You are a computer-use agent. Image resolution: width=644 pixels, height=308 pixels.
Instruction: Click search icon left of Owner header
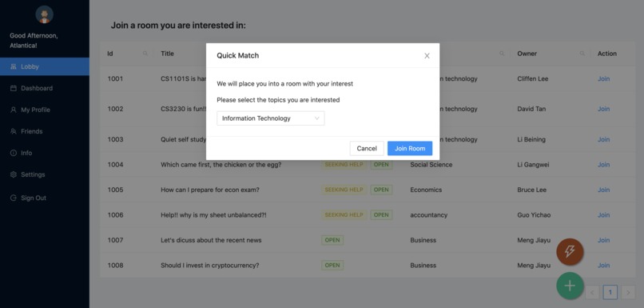[502, 54]
